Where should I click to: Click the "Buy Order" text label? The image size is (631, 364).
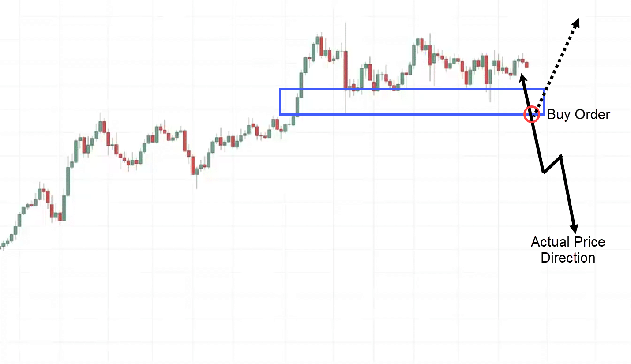(578, 115)
